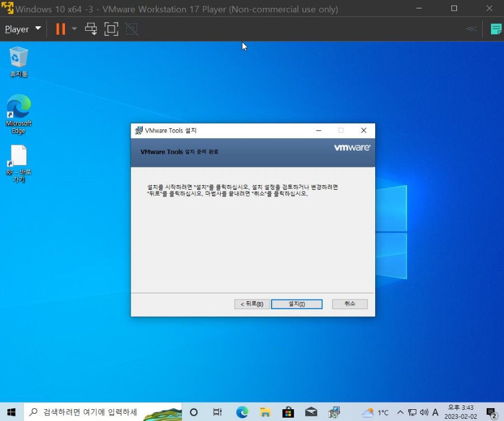Open File Explorer from taskbar
Viewport: 504px width, 421px height.
[265, 412]
